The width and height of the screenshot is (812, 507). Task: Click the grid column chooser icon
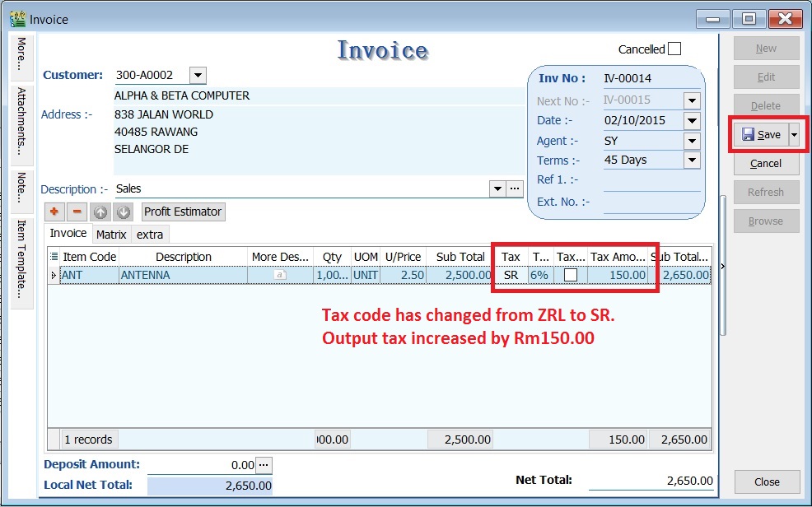click(x=54, y=257)
